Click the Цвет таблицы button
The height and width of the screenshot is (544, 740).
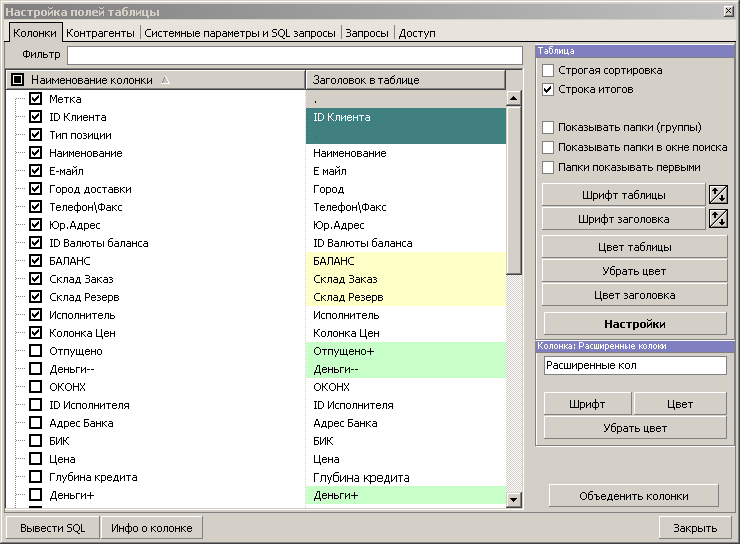(634, 247)
